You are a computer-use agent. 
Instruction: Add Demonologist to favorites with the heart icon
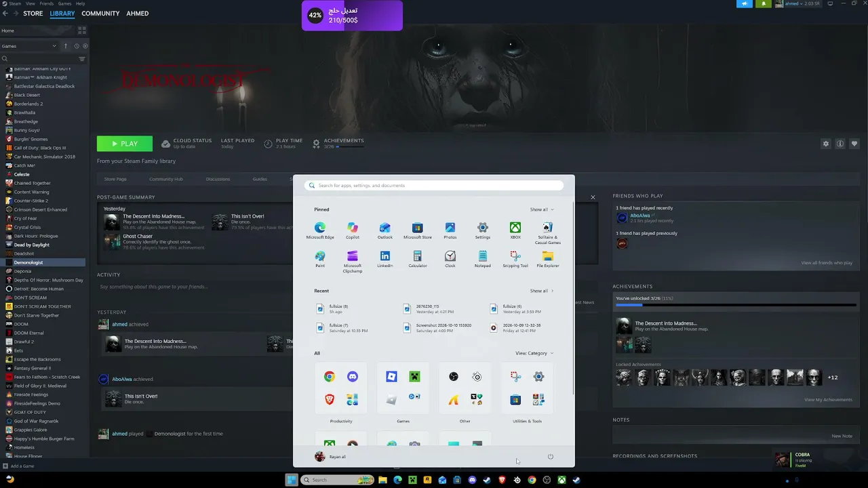pyautogui.click(x=854, y=144)
